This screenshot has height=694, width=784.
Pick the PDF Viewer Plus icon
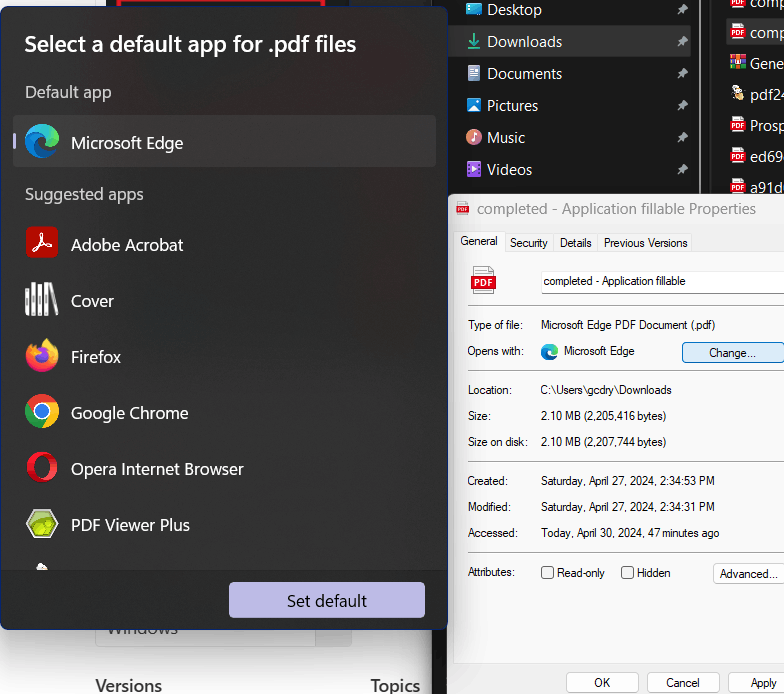pyautogui.click(x=42, y=524)
